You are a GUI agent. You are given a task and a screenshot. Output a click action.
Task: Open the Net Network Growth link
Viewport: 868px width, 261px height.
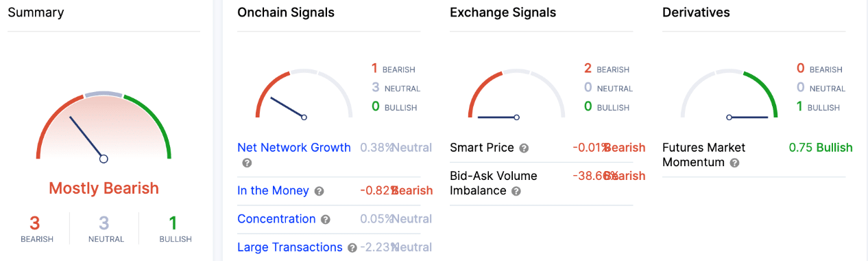point(294,148)
